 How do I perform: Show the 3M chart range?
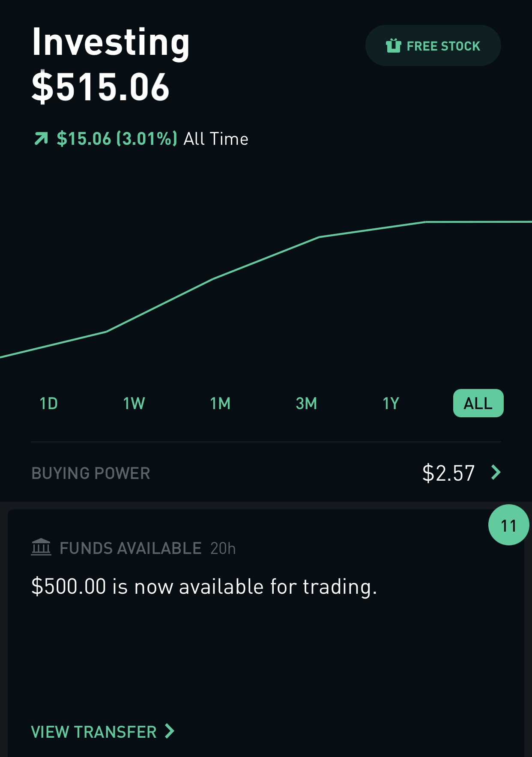306,404
